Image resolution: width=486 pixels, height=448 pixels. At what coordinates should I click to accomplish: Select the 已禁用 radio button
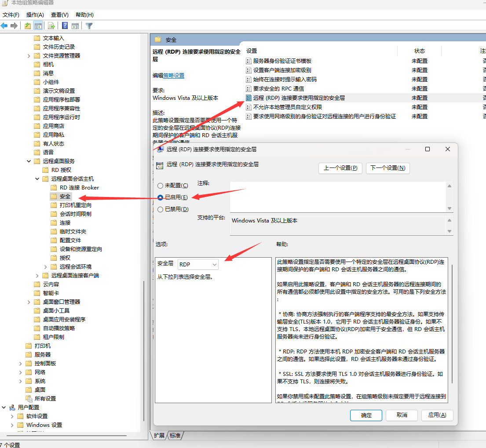pos(161,210)
